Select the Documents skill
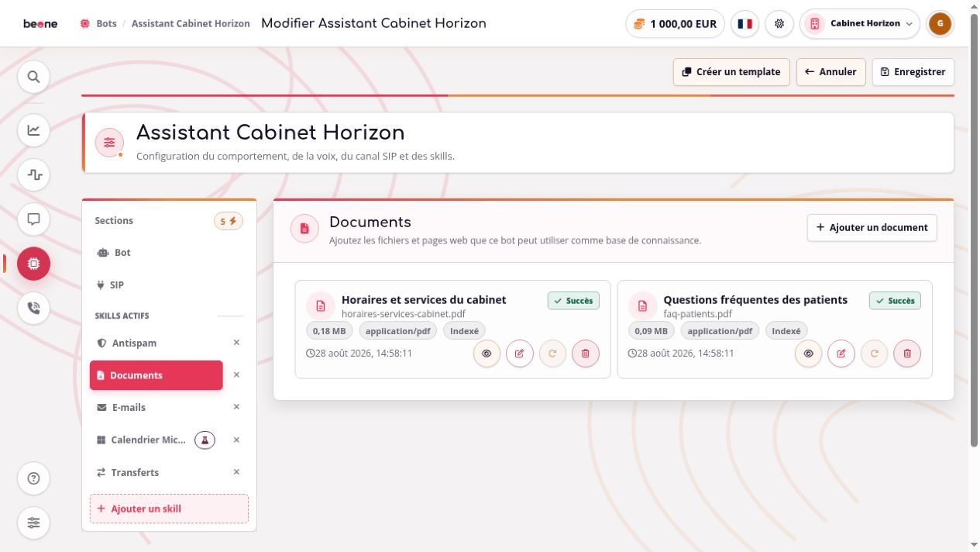980x552 pixels. point(156,375)
